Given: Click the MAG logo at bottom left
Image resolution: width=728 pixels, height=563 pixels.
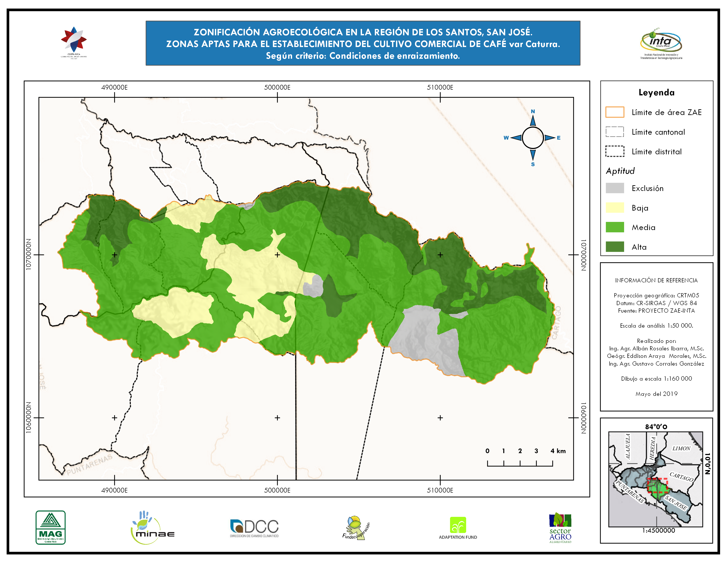Looking at the screenshot, I should point(50,527).
